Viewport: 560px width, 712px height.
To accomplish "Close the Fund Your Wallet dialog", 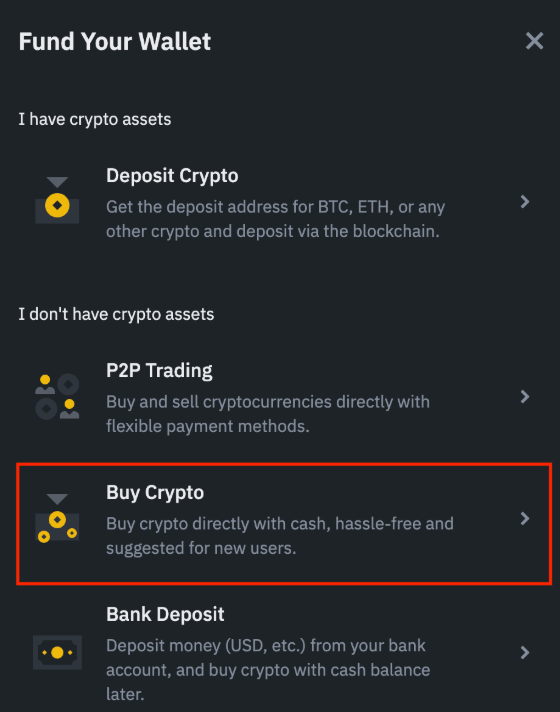I will 534,41.
